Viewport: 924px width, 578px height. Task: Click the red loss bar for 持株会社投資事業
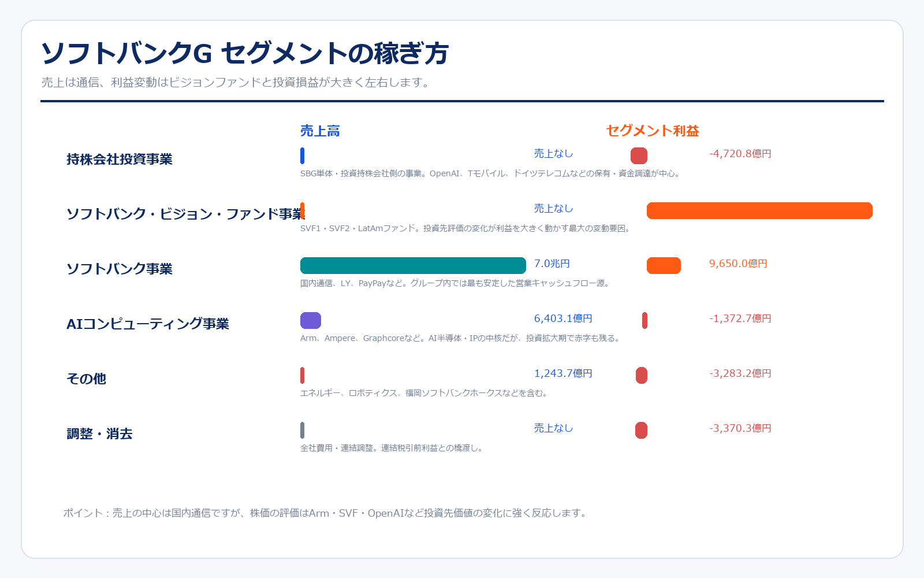click(639, 155)
